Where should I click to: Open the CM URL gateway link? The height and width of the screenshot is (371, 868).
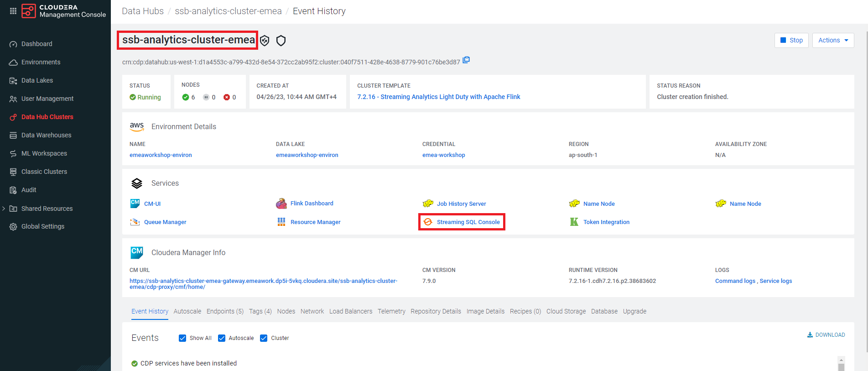pos(264,284)
